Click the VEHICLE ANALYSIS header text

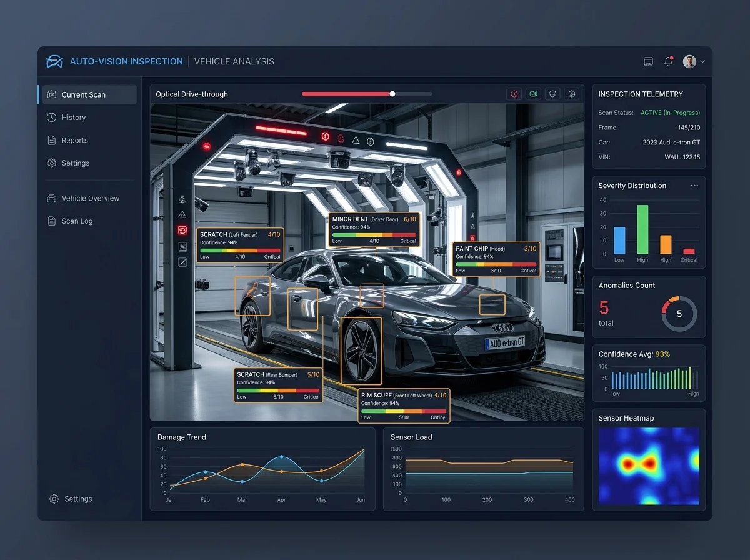pyautogui.click(x=234, y=61)
